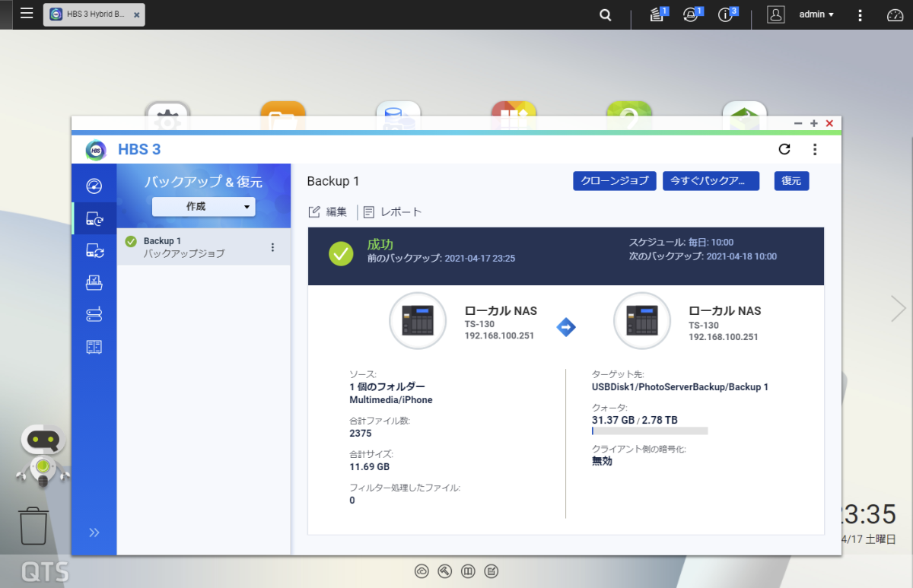Open the myQNAPcloud icon in the bottom dock
The width and height of the screenshot is (913, 588).
(x=422, y=571)
